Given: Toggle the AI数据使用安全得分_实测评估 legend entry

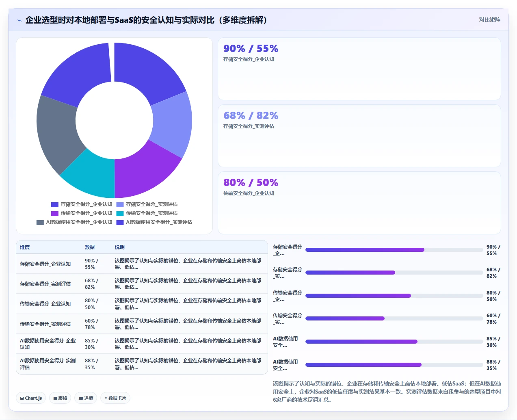Looking at the screenshot, I should tap(154, 222).
